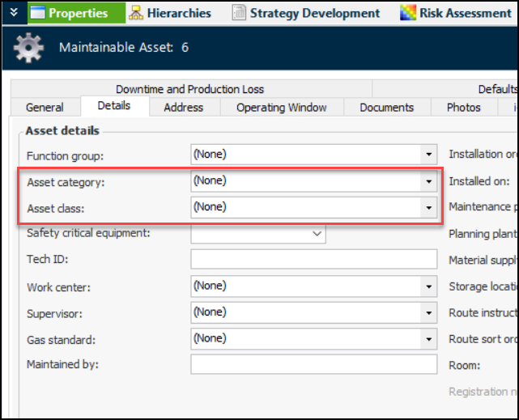Expand the Function group dropdown

[x=428, y=155]
